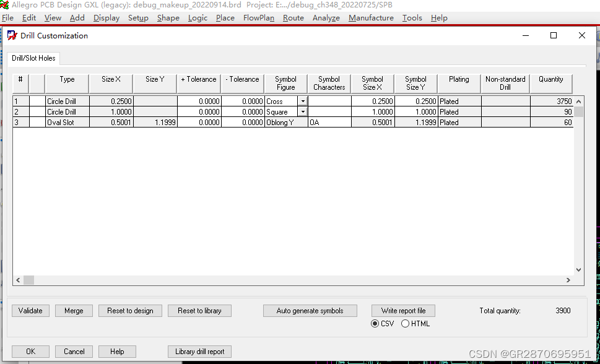Image resolution: width=600 pixels, height=364 pixels.
Task: Click the Oblong Y symbol figure cell
Action: click(x=286, y=123)
